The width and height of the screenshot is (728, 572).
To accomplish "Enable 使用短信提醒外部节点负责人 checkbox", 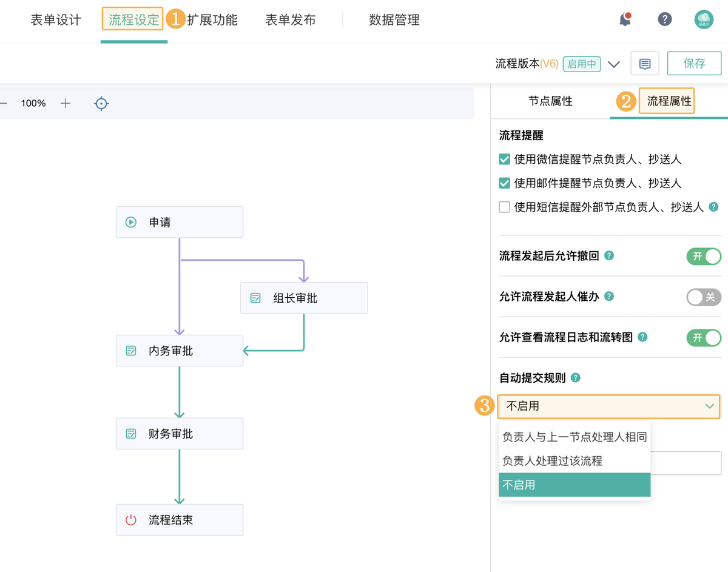I will (504, 207).
